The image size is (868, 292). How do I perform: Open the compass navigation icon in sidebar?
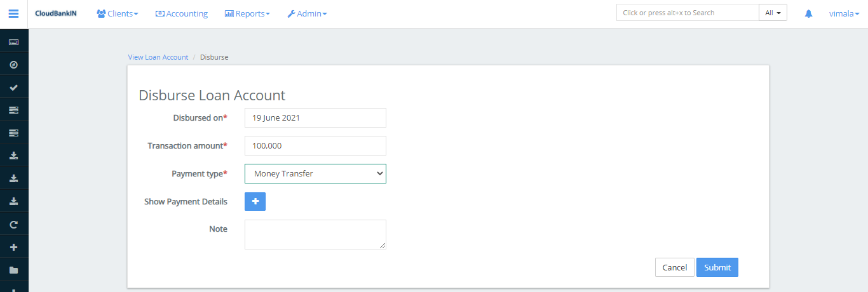(13, 65)
